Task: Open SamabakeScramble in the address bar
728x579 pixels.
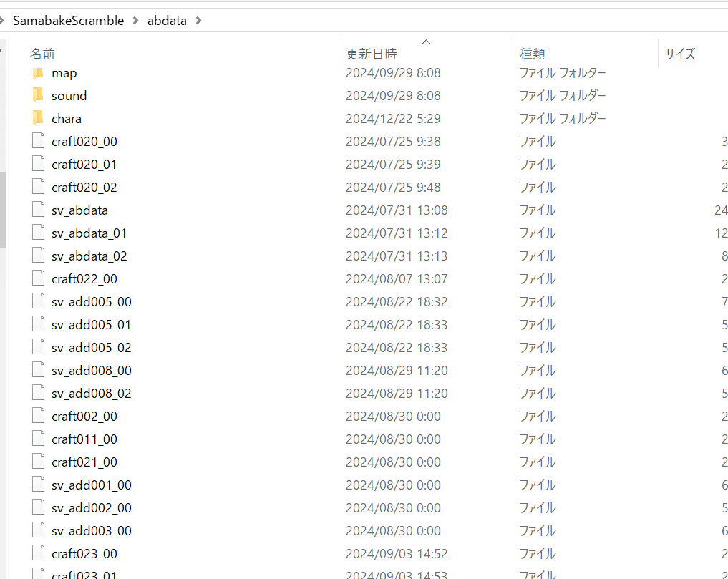Action: tap(68, 21)
